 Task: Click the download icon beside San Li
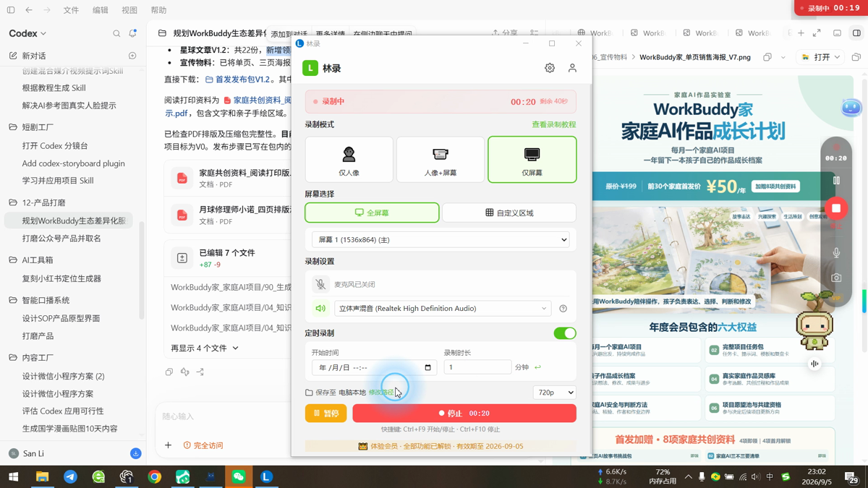pos(135,453)
